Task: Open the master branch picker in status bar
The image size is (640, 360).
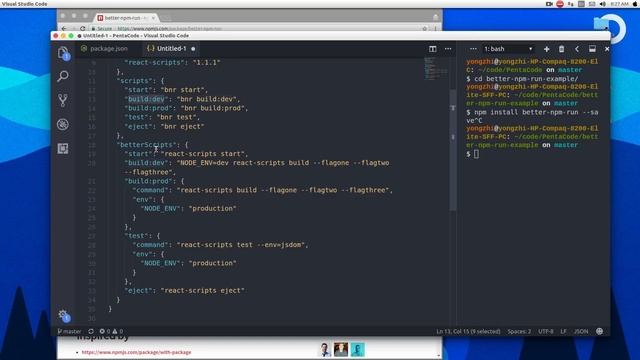Action: (69, 331)
